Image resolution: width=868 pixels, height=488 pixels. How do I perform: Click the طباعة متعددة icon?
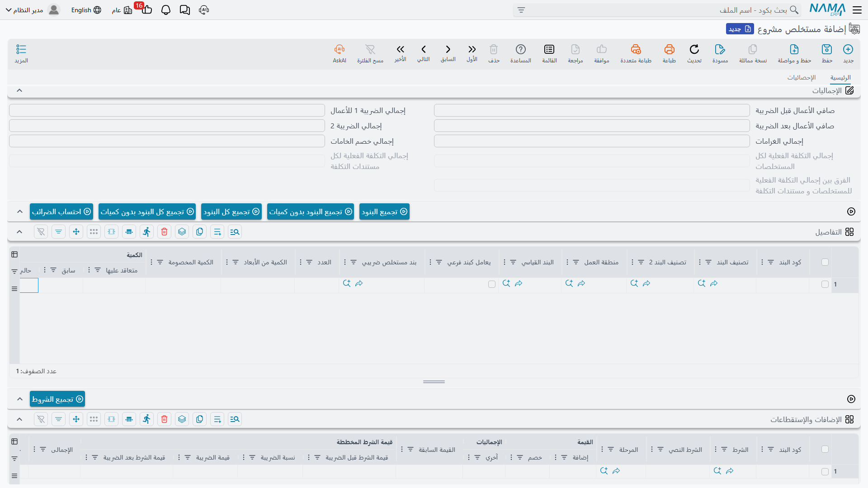click(x=636, y=49)
